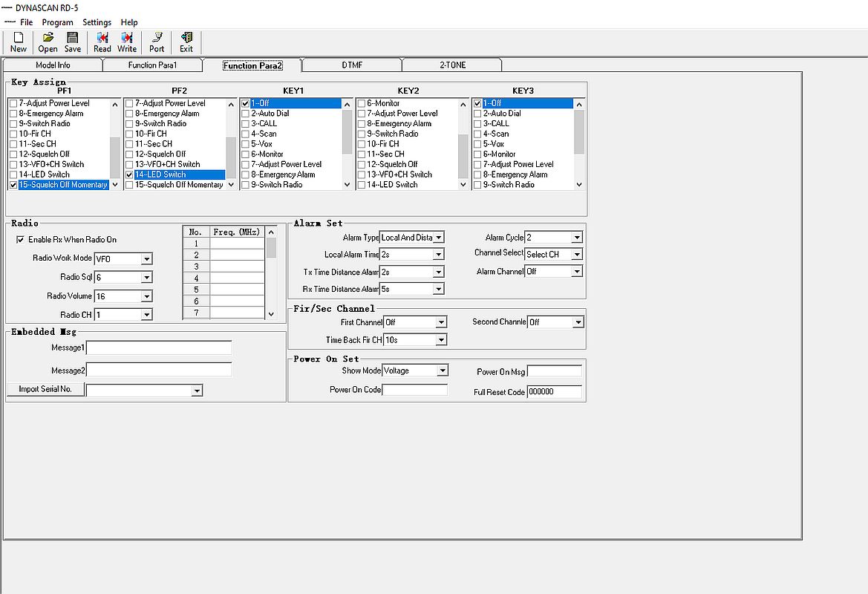Enable Rx When Radio On checkbox
Image resolution: width=868 pixels, height=594 pixels.
pyautogui.click(x=21, y=240)
